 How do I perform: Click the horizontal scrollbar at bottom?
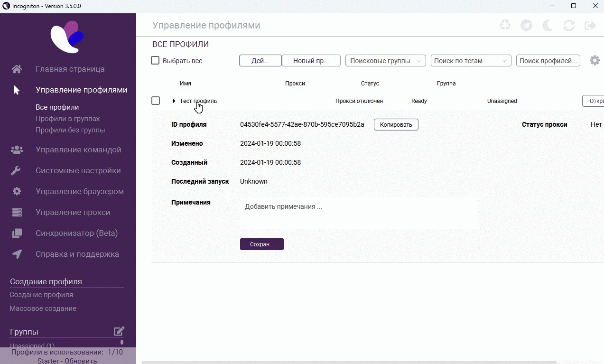coord(349,362)
